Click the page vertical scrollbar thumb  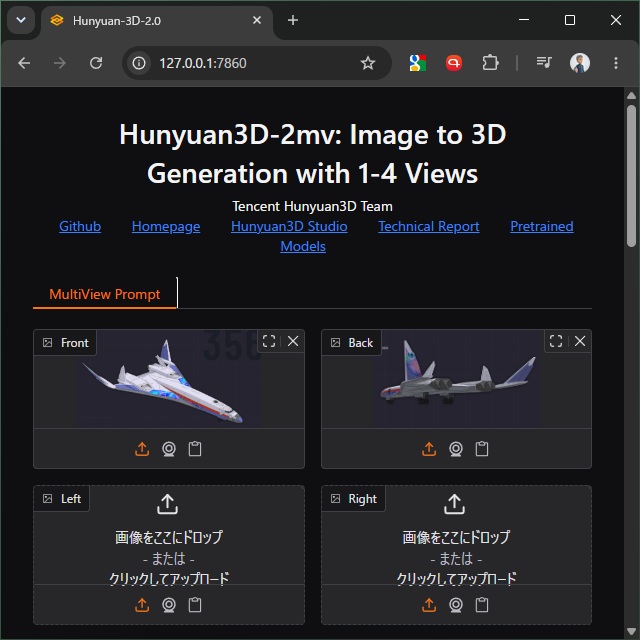click(x=631, y=176)
